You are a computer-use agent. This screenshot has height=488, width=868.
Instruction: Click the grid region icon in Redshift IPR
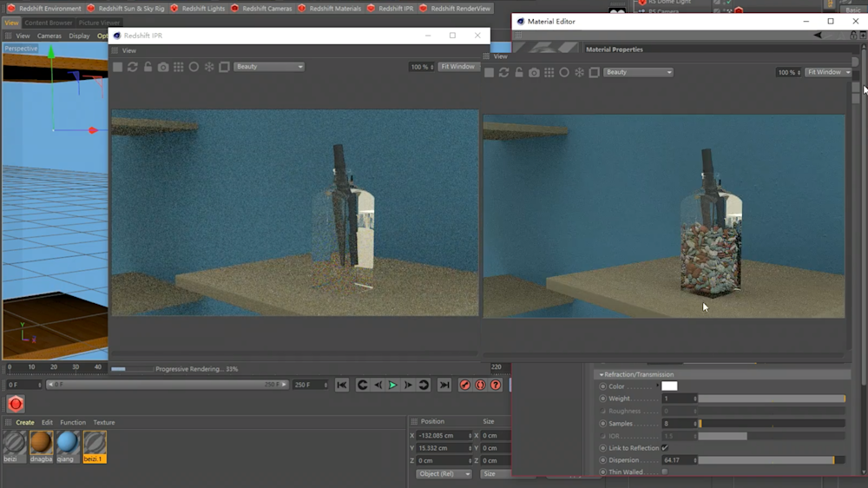[x=179, y=67]
